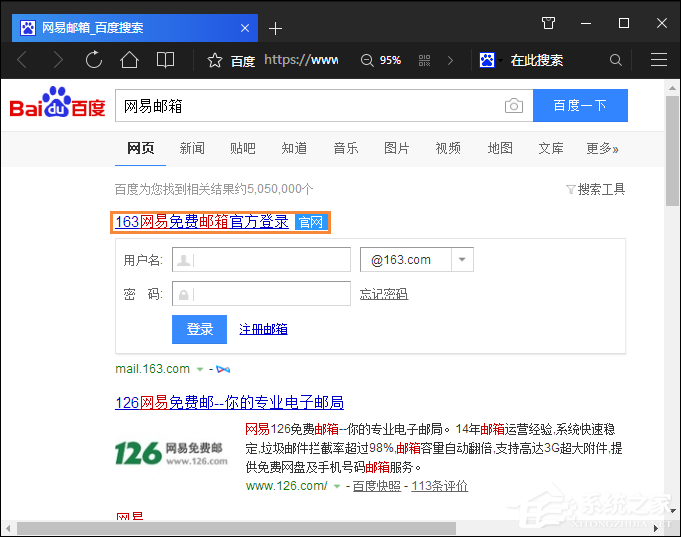The image size is (681, 537).
Task: Open the reading mode book icon
Action: (165, 60)
